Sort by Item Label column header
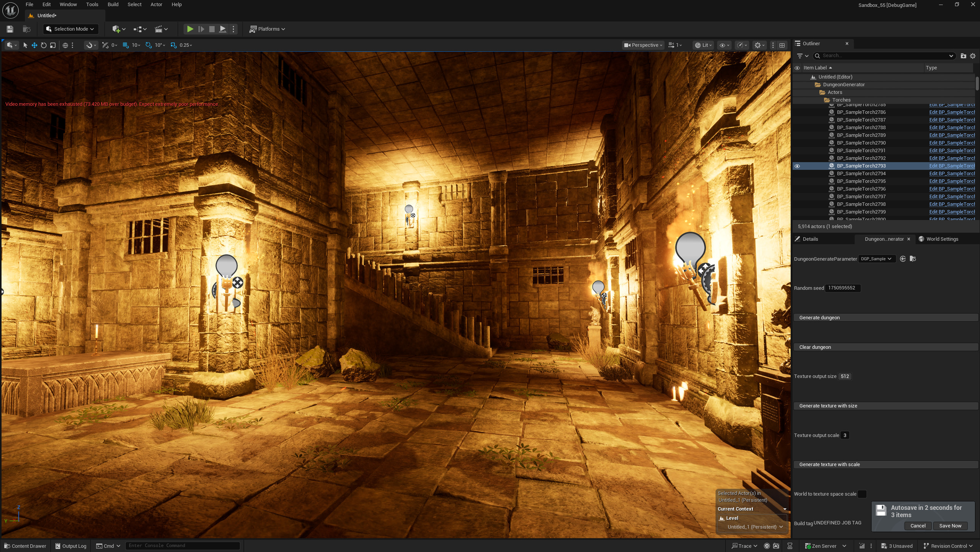 pos(862,68)
